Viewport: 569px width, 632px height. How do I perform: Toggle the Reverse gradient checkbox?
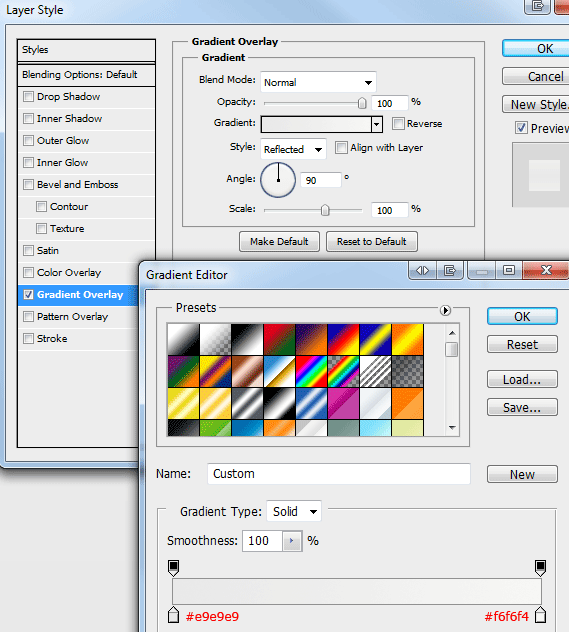tap(398, 124)
